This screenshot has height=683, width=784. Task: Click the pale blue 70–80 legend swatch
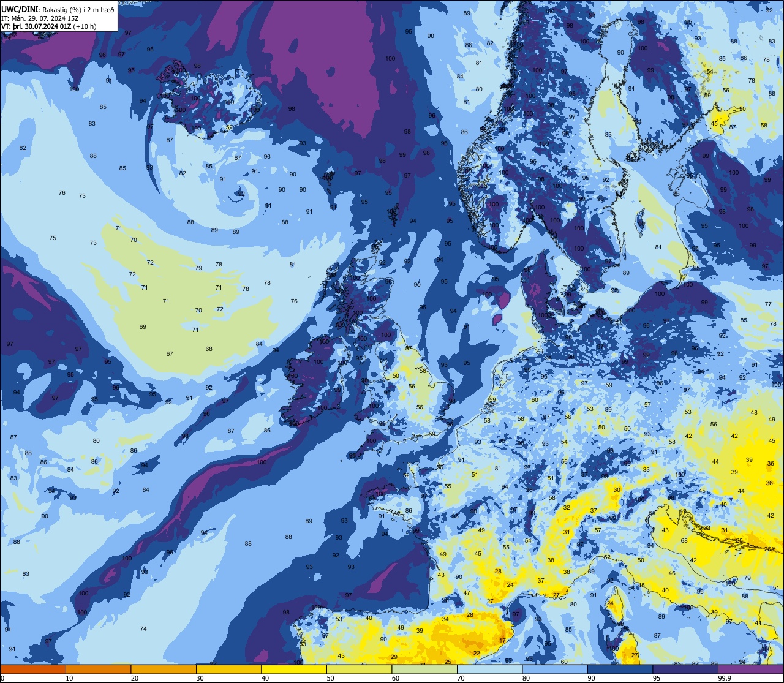(x=489, y=669)
